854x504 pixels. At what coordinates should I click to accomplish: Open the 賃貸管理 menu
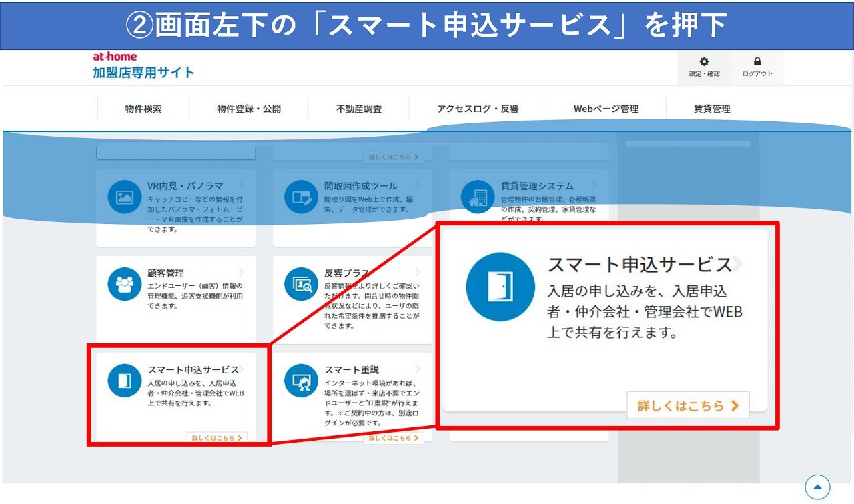[x=712, y=109]
